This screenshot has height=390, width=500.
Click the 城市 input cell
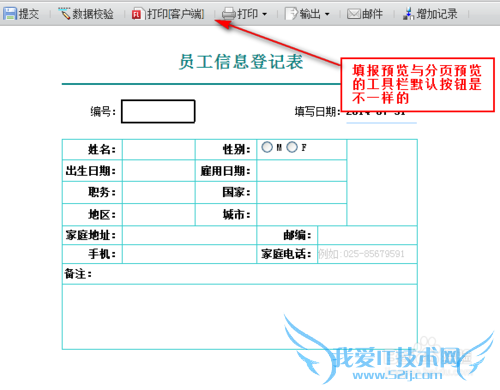302,214
